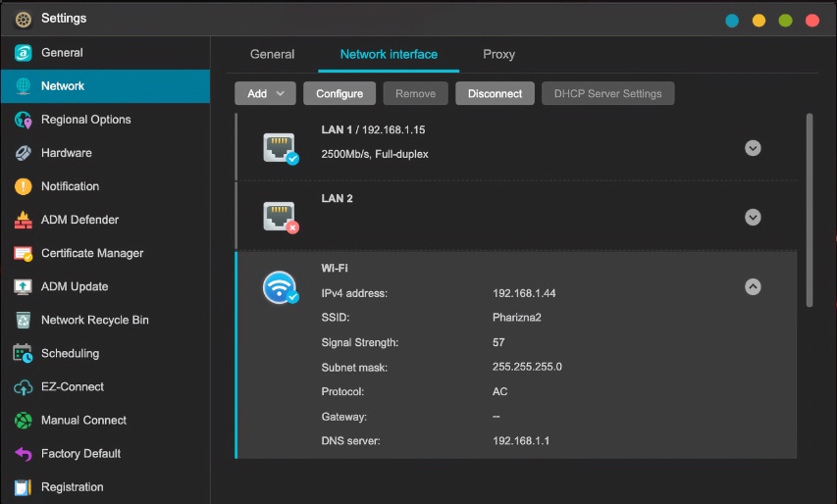Click the Disconnect button
The height and width of the screenshot is (504, 837).
pyautogui.click(x=495, y=93)
